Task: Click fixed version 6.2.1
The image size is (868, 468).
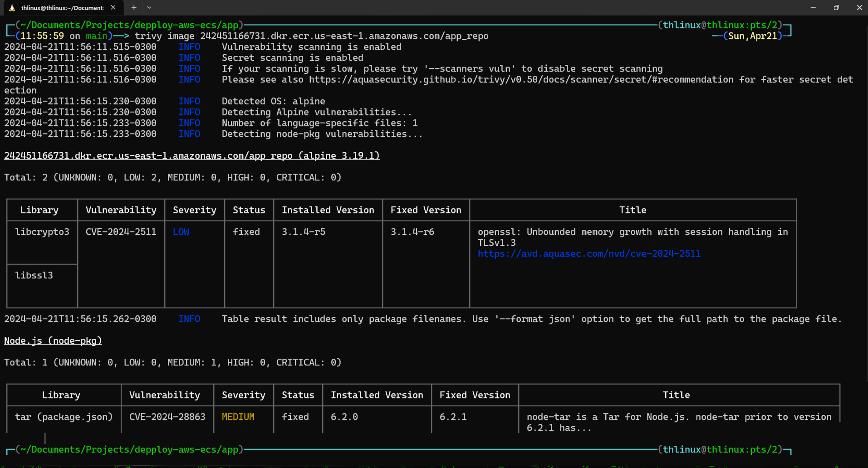Action: pos(453,417)
